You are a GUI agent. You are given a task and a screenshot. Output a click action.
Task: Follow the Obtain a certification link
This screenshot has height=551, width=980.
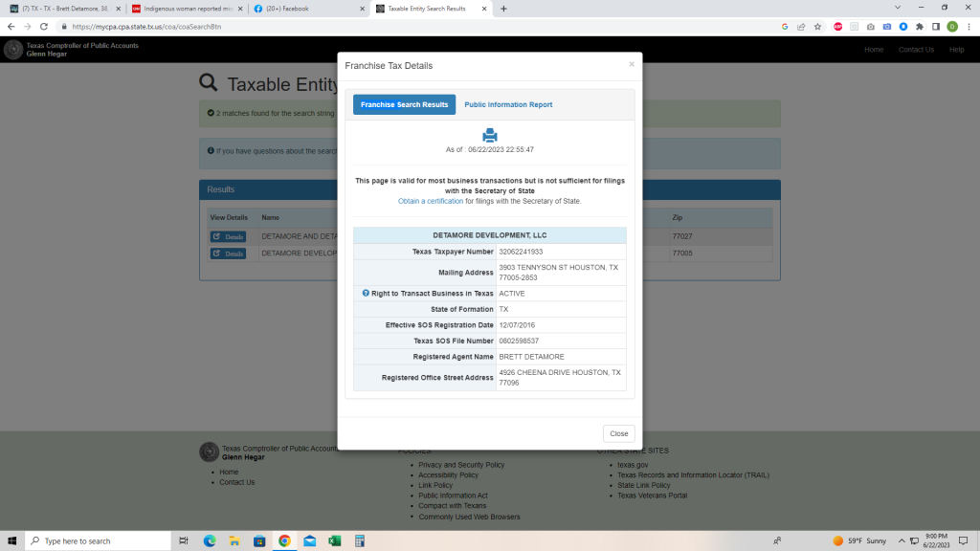click(x=431, y=201)
